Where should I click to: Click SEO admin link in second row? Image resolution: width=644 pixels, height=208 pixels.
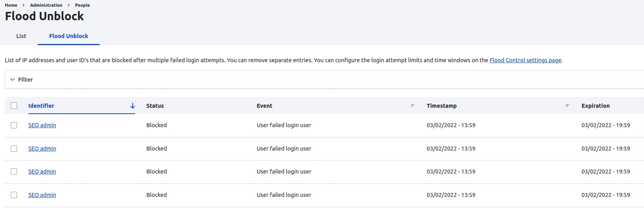tap(42, 149)
